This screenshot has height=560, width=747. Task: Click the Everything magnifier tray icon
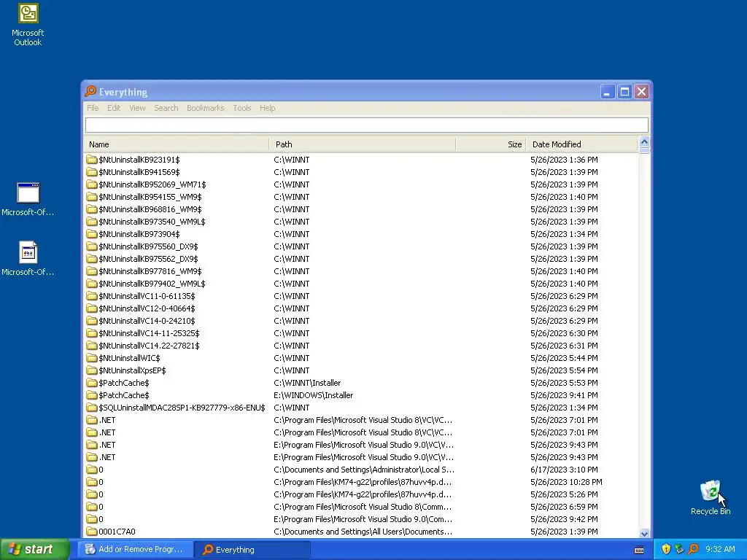(x=693, y=549)
